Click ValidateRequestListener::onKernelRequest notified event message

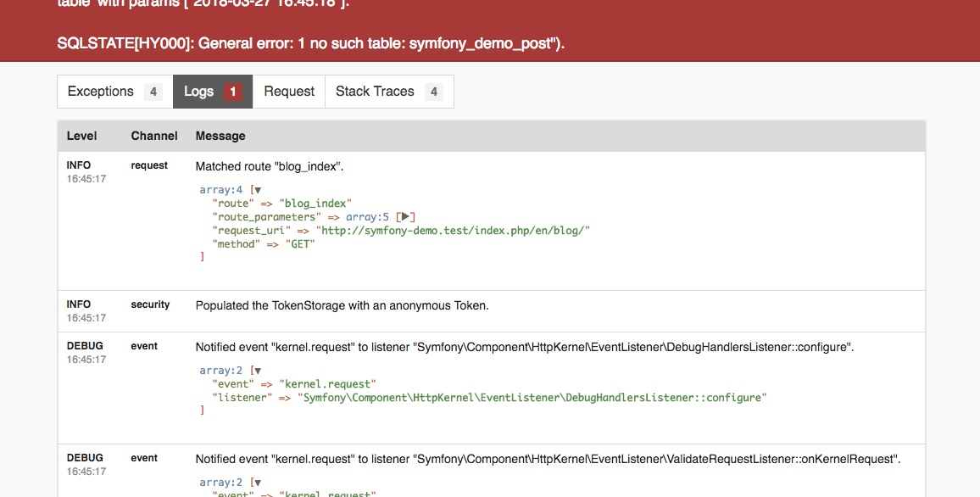pyautogui.click(x=548, y=459)
